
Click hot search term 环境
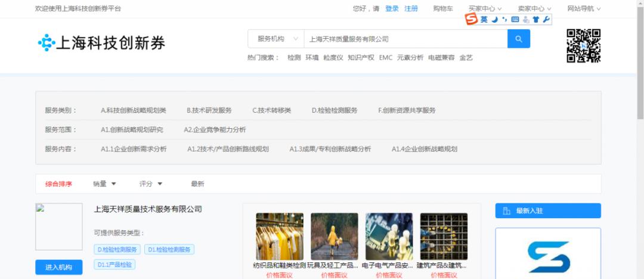[x=312, y=57]
